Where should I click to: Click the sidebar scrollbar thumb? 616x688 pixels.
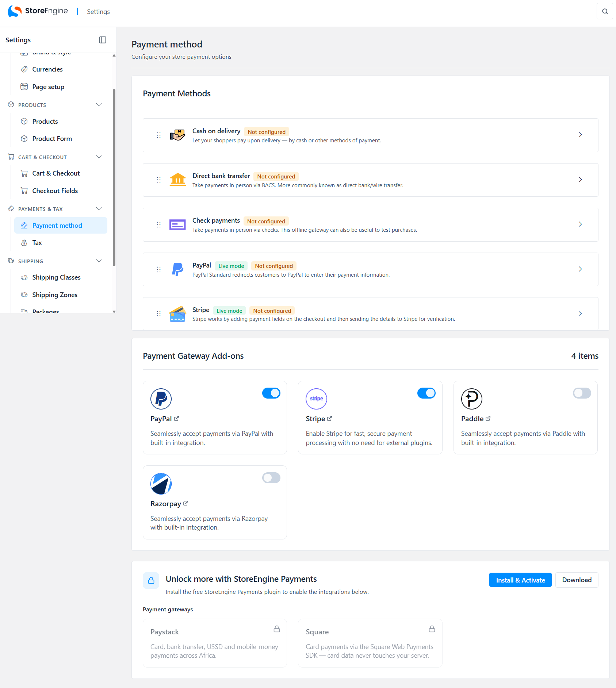pyautogui.click(x=114, y=177)
